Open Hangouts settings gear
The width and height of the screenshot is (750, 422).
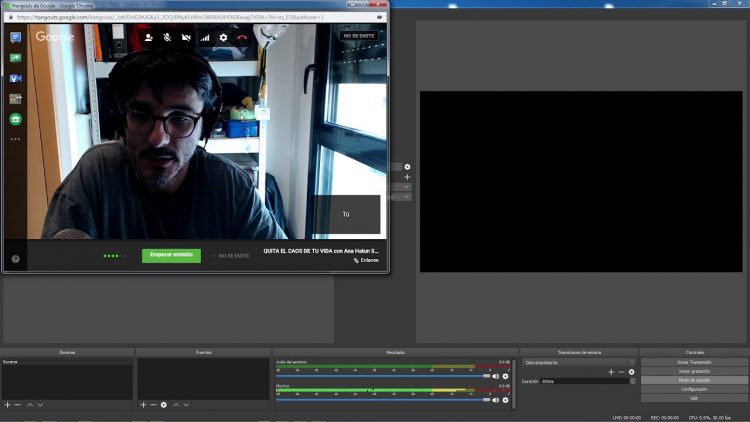[x=223, y=37]
